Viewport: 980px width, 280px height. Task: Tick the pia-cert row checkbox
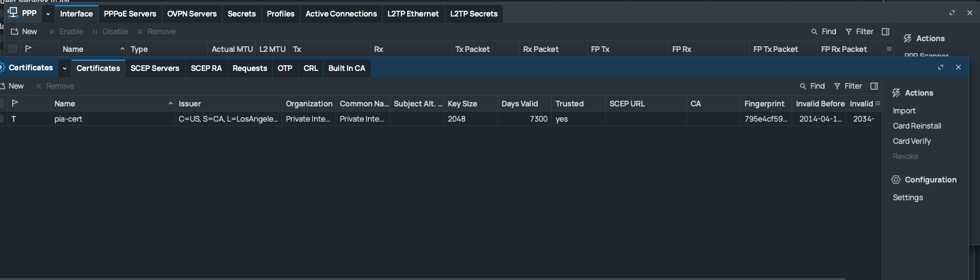(x=2, y=119)
